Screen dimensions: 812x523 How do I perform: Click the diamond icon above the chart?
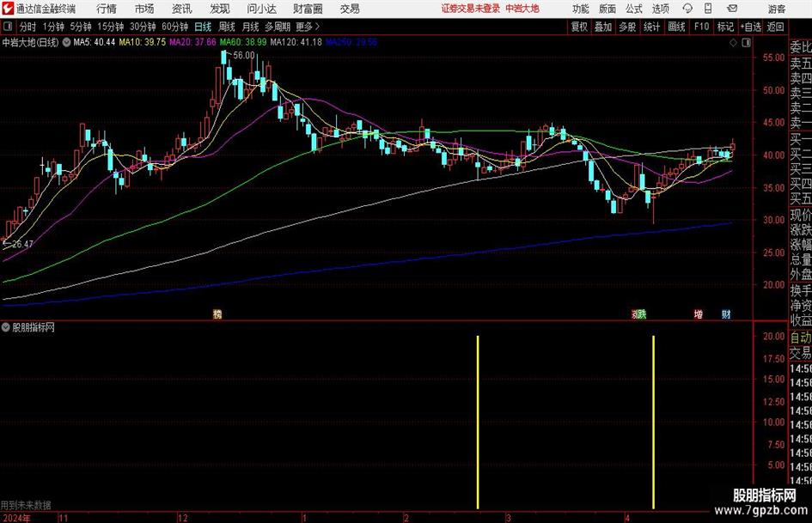click(x=733, y=43)
